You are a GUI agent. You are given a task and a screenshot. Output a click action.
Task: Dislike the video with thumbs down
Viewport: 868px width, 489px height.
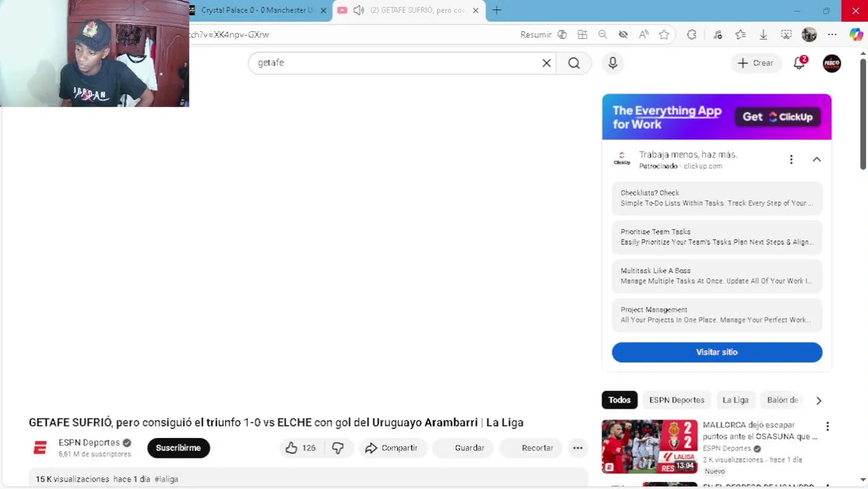coord(338,448)
